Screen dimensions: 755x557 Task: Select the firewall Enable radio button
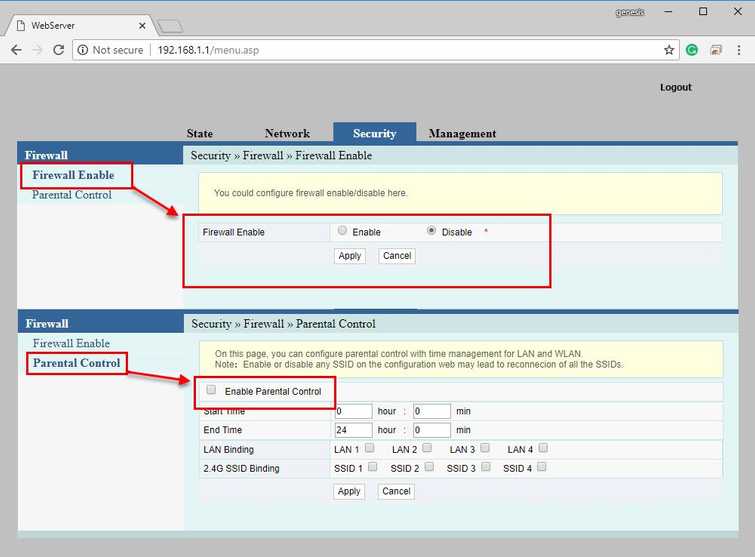point(342,231)
